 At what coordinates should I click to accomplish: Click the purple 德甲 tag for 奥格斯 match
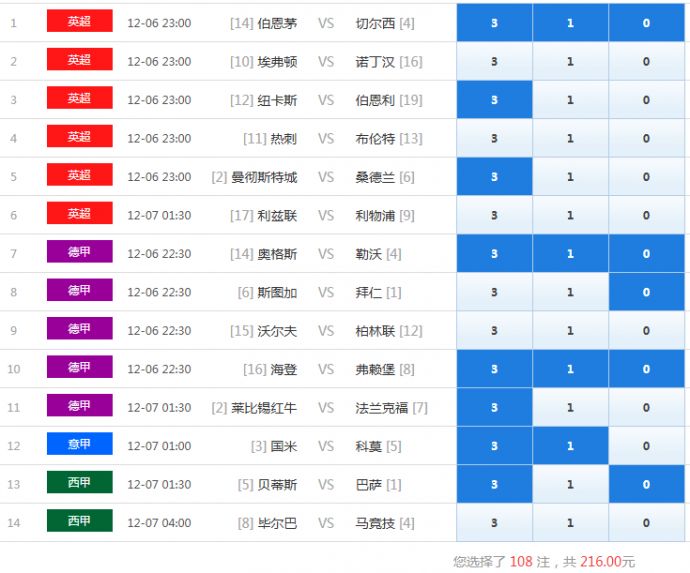(79, 252)
